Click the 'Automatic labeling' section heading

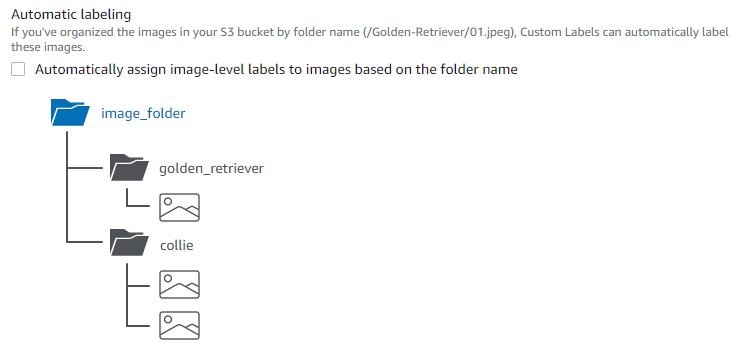tap(71, 14)
